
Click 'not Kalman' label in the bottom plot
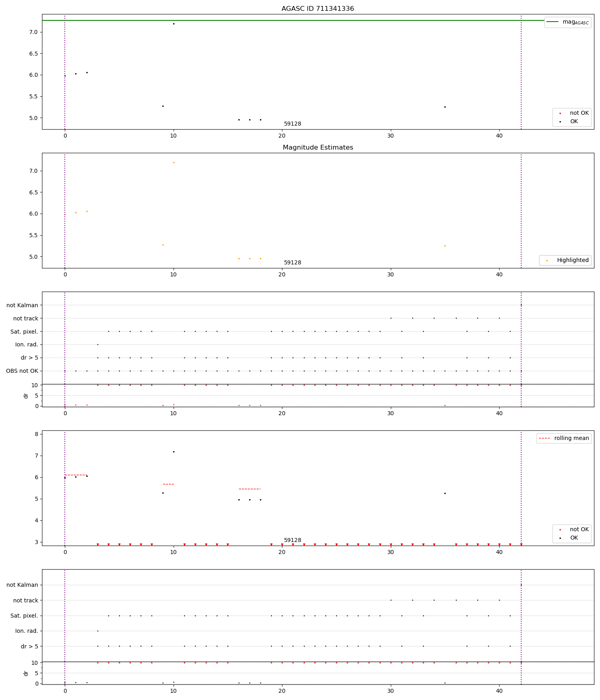[22, 585]
